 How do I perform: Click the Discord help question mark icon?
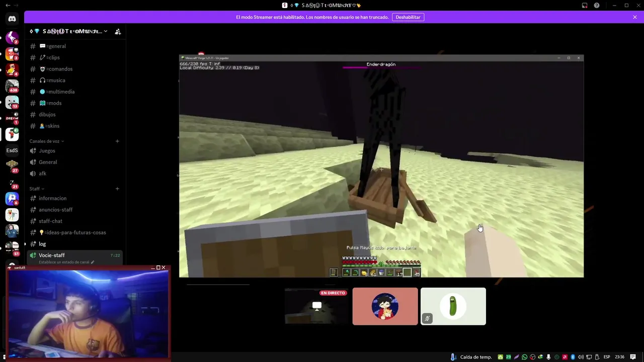[597, 5]
